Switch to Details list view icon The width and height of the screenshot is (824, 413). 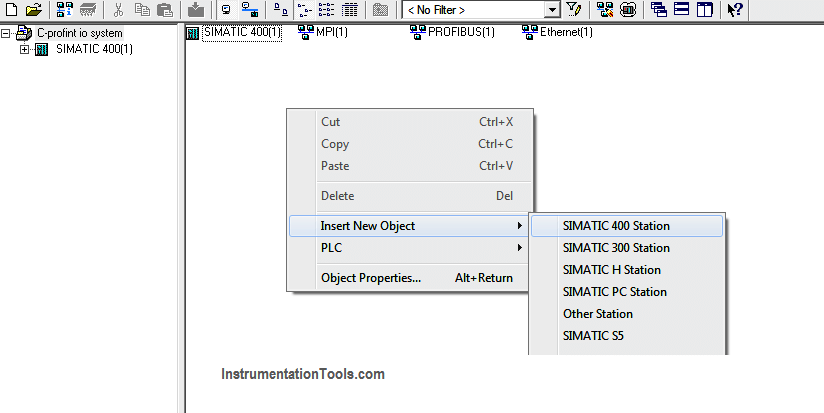pos(349,9)
